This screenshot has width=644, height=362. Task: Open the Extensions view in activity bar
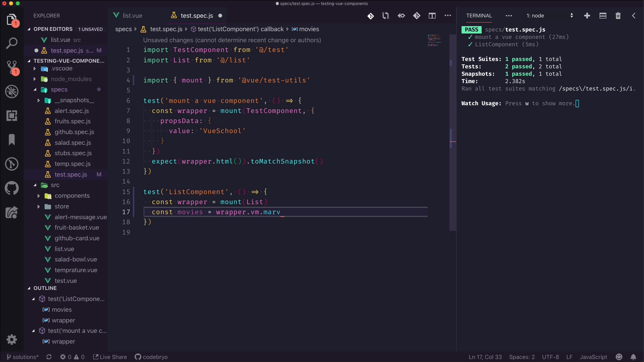(x=12, y=116)
